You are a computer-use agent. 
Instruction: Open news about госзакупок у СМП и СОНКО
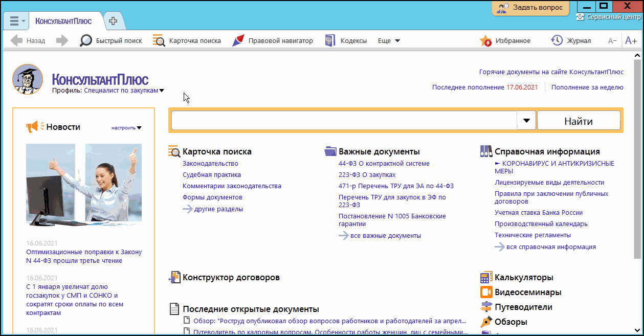75,300
